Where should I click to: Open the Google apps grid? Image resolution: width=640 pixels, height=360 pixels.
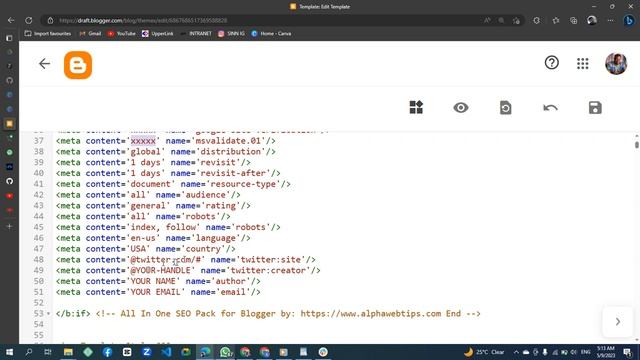pos(582,64)
